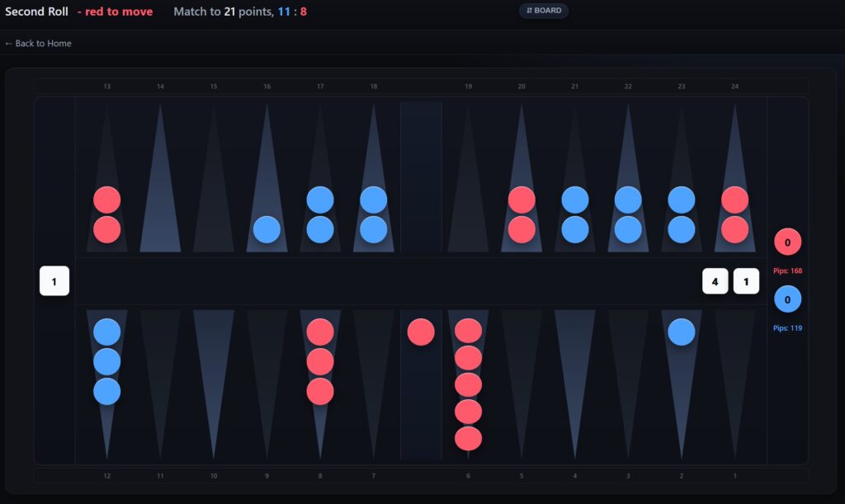Click the empty triangle at point 14
This screenshot has height=504, width=845.
160,190
